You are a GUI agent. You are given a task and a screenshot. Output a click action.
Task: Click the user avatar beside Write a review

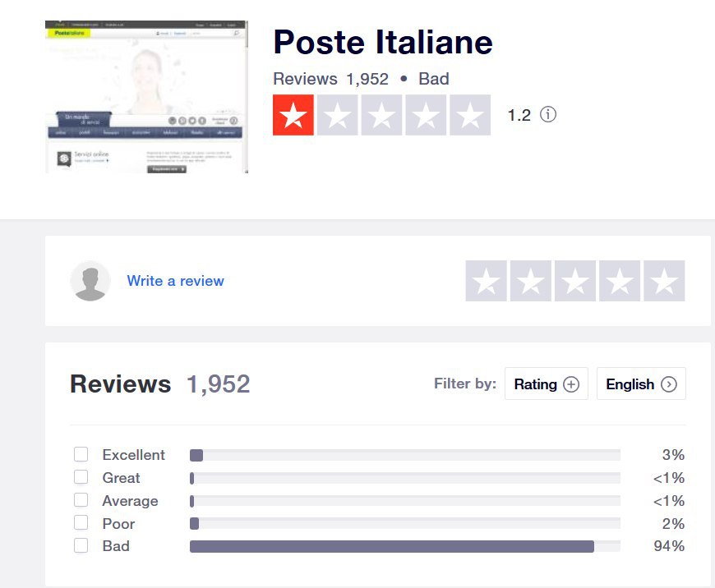point(90,281)
